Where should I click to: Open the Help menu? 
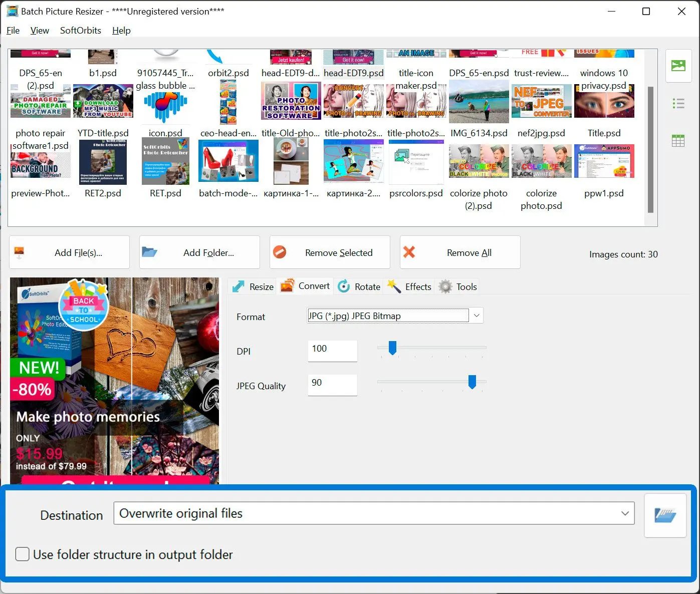click(x=121, y=31)
